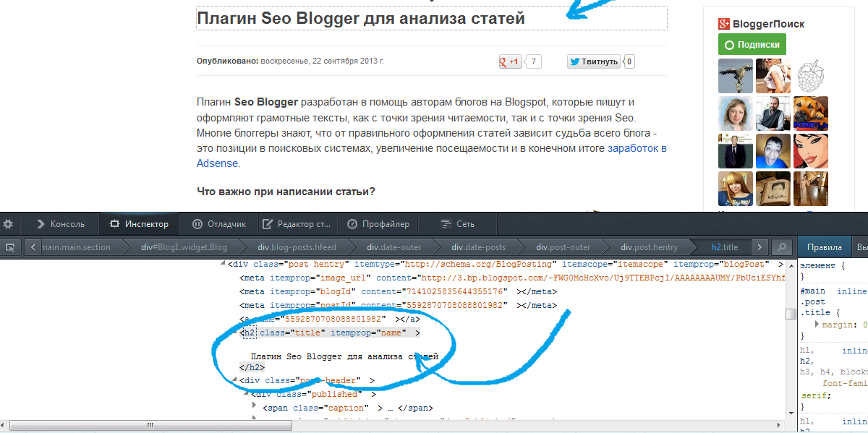Click the +1 count showing 7

pyautogui.click(x=534, y=61)
